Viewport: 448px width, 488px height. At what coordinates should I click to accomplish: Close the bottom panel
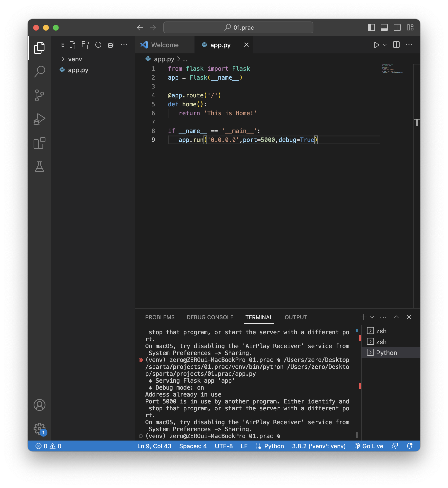click(409, 317)
